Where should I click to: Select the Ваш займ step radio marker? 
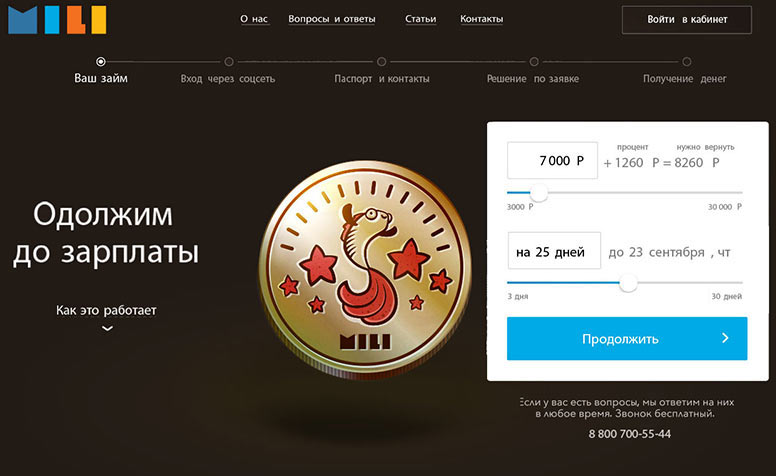pyautogui.click(x=100, y=62)
